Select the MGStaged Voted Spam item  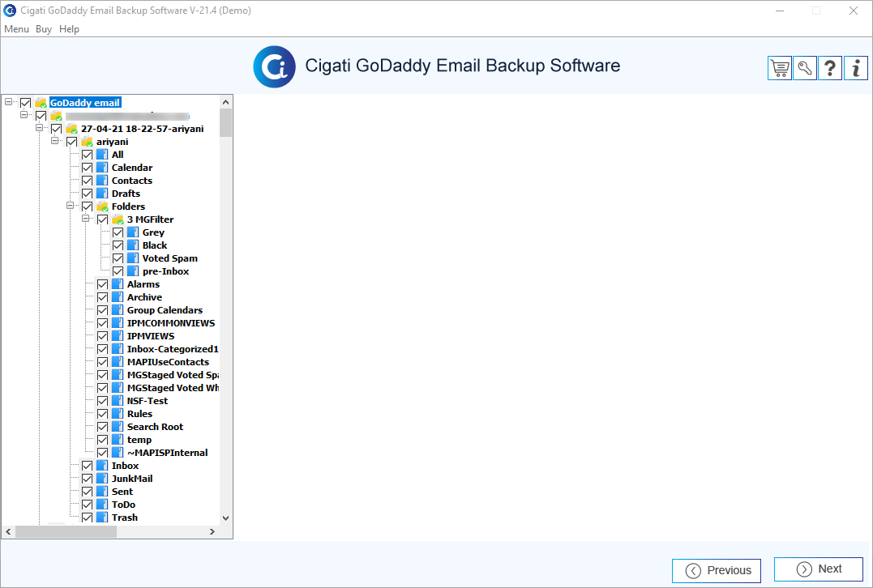(173, 375)
